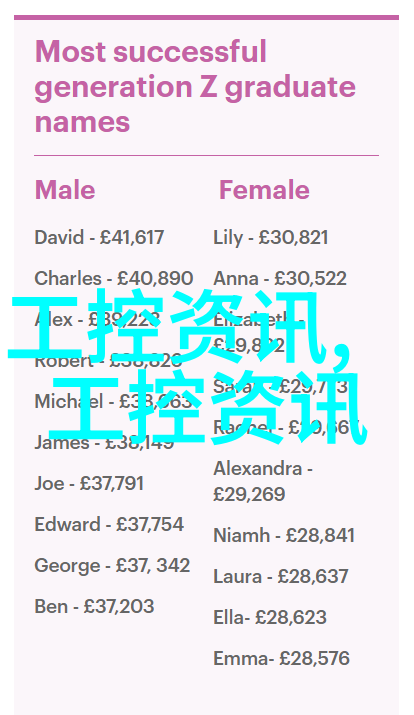Viewport: 414px width, 715px height.
Task: Click the Charles - £40,890 entry
Action: (114, 279)
